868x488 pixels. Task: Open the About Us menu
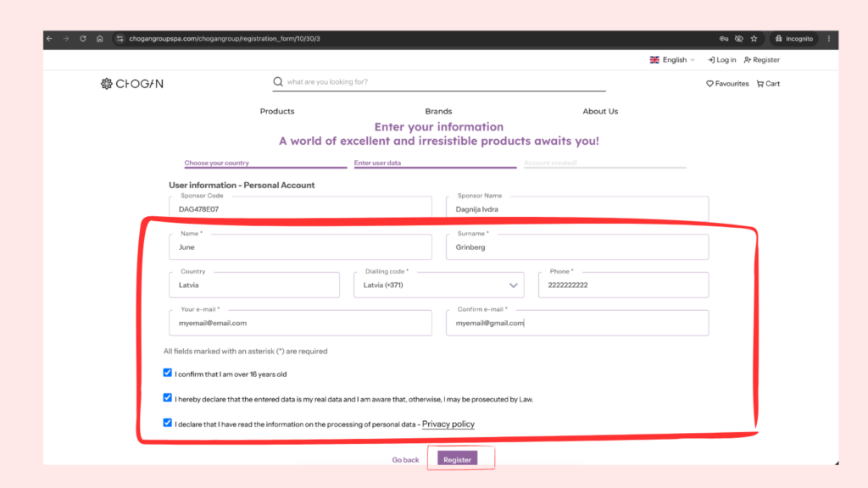coord(600,111)
